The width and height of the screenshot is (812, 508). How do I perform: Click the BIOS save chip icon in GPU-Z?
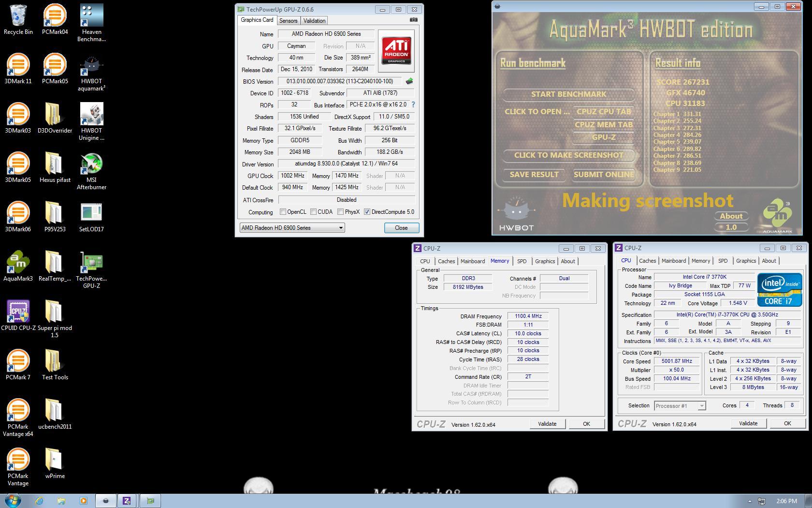point(409,81)
